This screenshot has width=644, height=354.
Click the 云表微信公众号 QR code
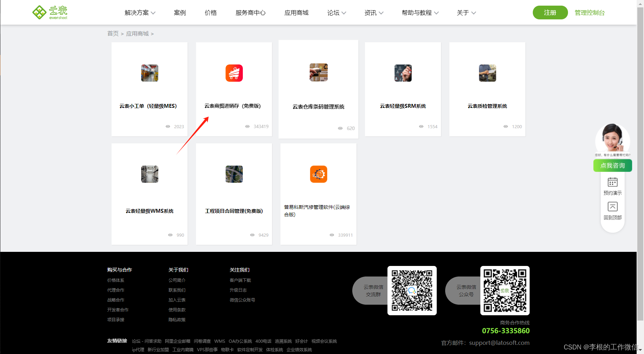[505, 291]
